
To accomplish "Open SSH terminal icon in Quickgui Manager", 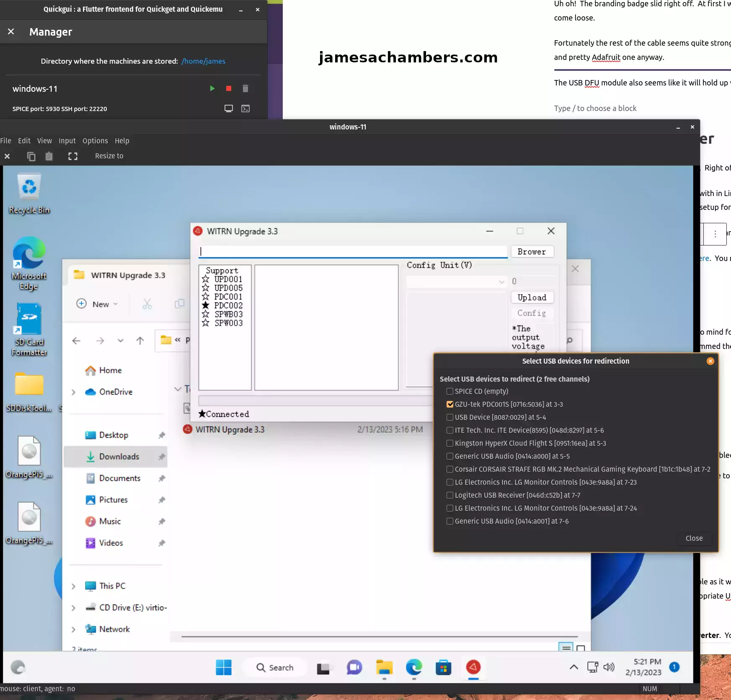I will [x=245, y=108].
